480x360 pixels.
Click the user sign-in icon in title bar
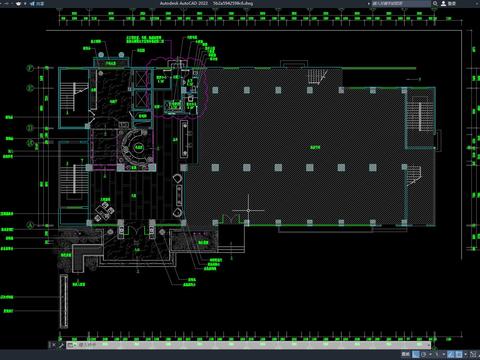pos(443,3)
